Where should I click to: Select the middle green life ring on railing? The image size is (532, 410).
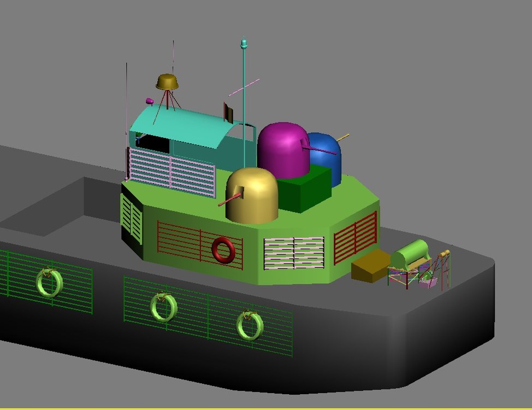[163, 307]
